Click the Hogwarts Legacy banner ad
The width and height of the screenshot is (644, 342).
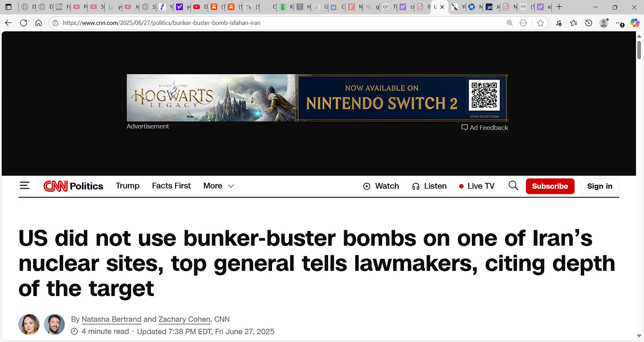tap(317, 98)
